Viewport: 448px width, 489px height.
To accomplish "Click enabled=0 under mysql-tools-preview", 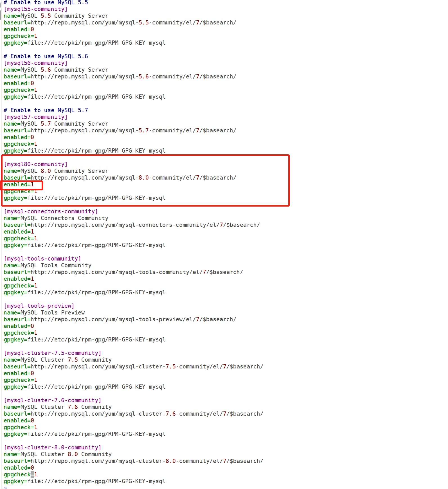I will [x=19, y=326].
